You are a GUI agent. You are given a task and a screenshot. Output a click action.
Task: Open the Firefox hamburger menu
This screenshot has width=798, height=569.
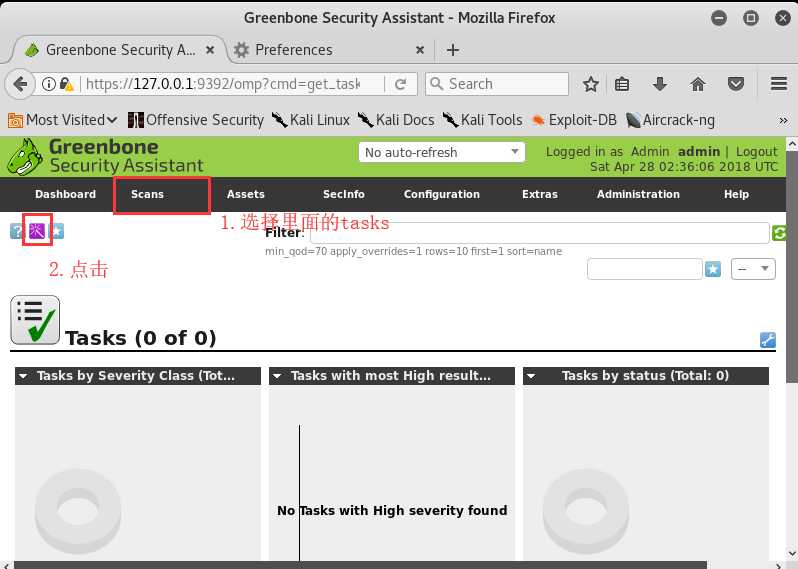click(779, 83)
